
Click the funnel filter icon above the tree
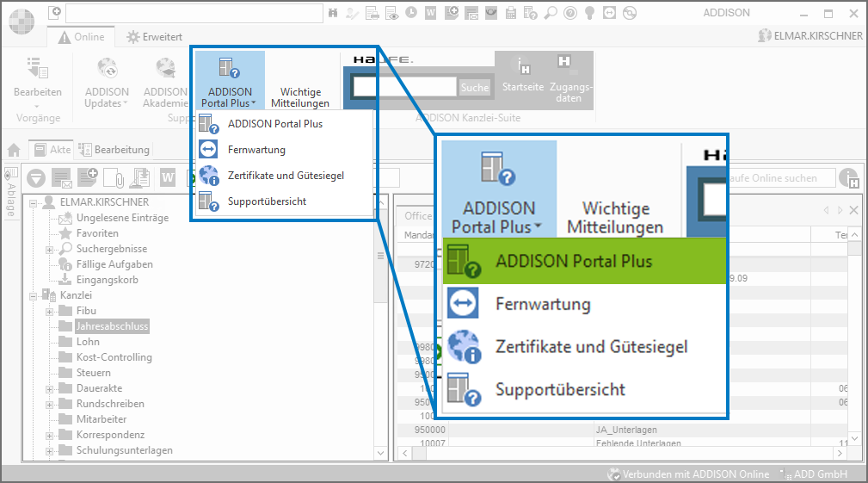(36, 177)
